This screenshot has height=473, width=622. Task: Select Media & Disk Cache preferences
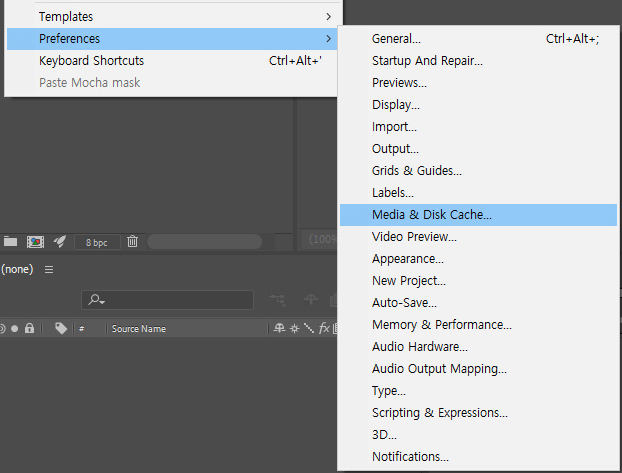478,215
